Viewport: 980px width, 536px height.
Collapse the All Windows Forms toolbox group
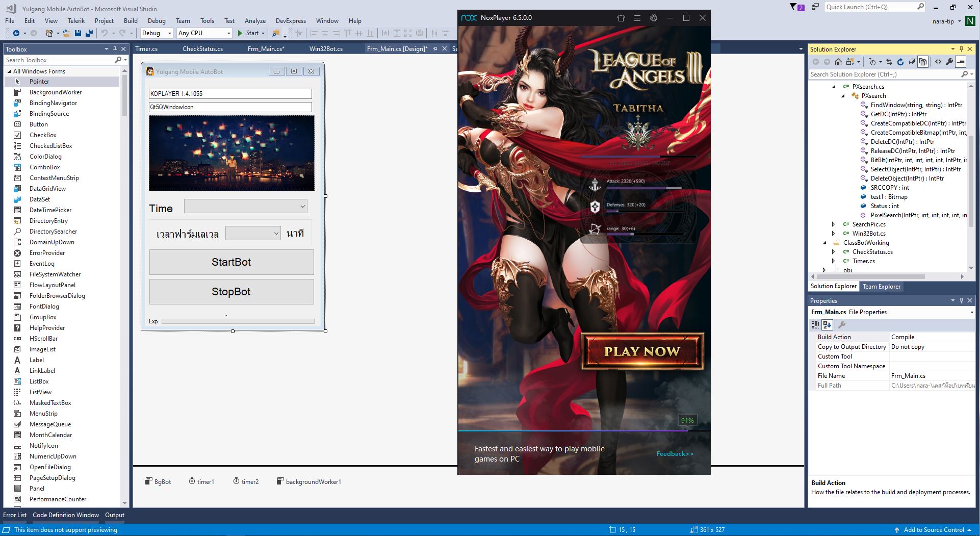pos(9,71)
